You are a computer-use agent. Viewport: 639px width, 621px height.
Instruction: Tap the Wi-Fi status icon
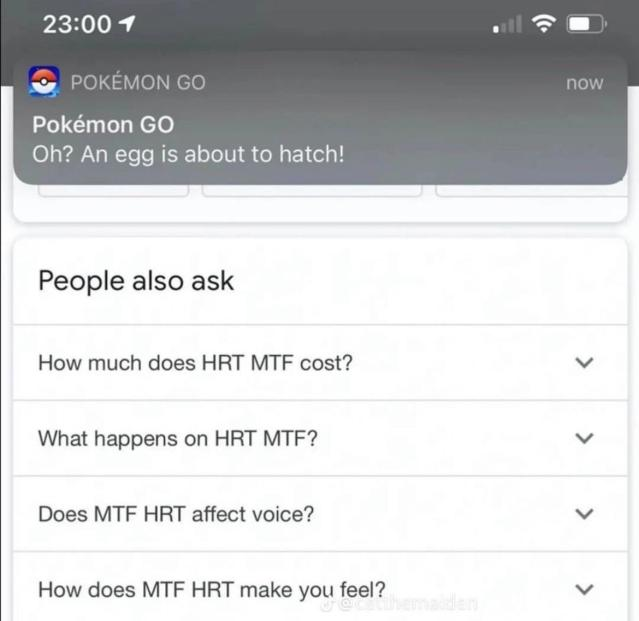pyautogui.click(x=546, y=24)
